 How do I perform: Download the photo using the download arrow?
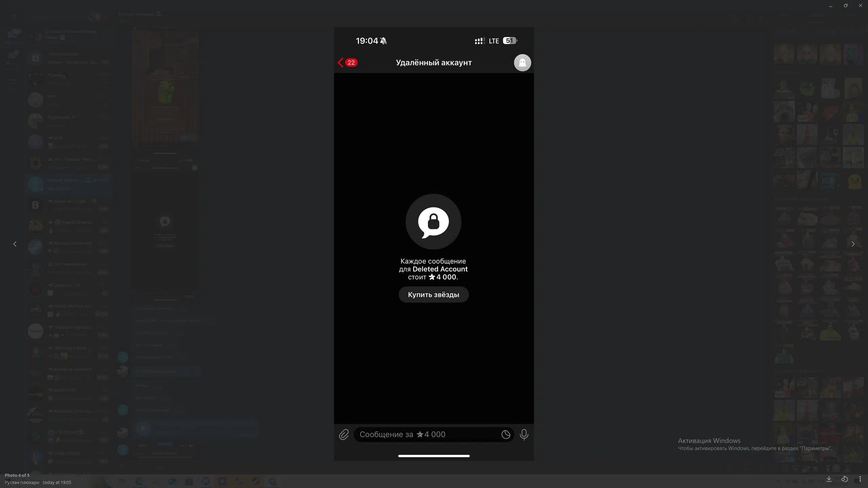pos(829,479)
